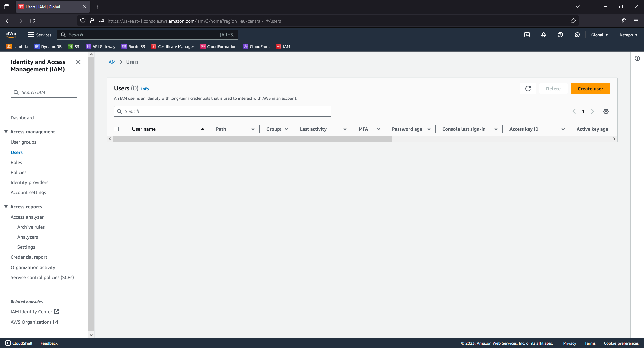The width and height of the screenshot is (644, 348).
Task: Open IAM Identity Center external link
Action: pos(35,312)
